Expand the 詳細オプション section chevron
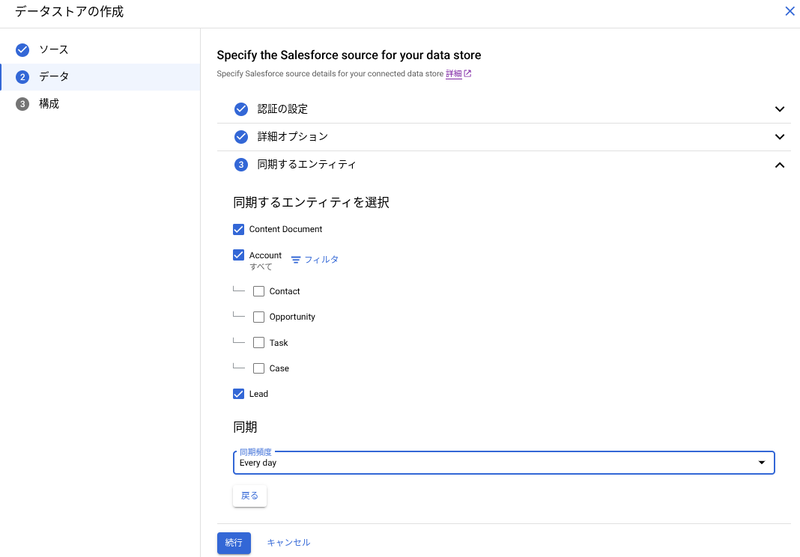800x557 pixels. [x=780, y=137]
